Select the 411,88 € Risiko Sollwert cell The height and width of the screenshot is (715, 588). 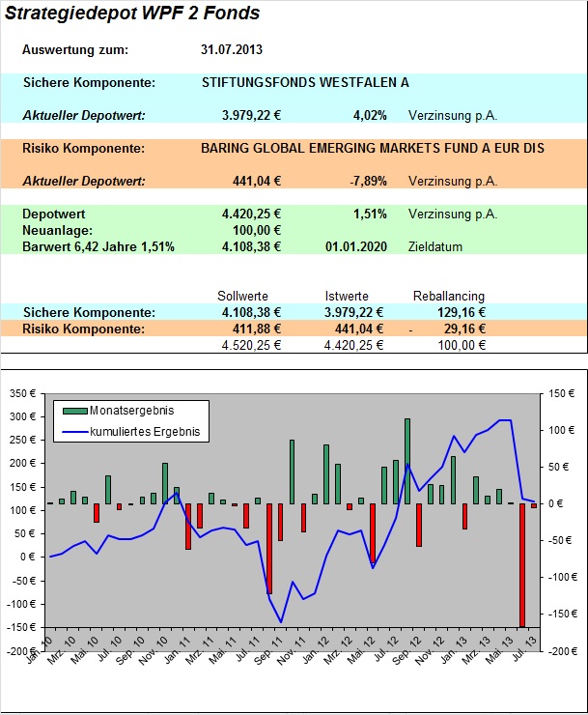tap(257, 329)
